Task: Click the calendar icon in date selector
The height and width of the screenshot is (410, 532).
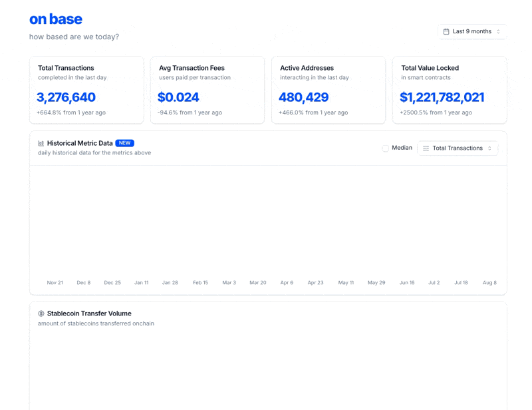Action: pyautogui.click(x=446, y=31)
